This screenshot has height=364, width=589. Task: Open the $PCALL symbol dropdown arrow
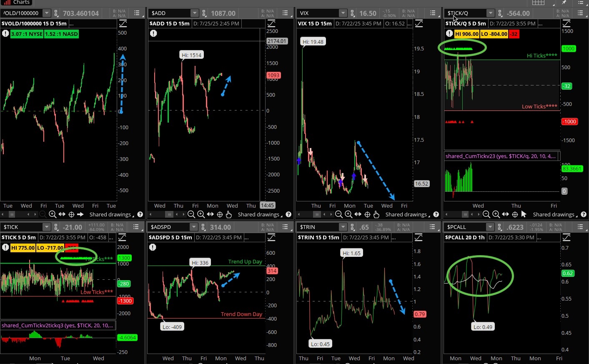click(x=490, y=227)
